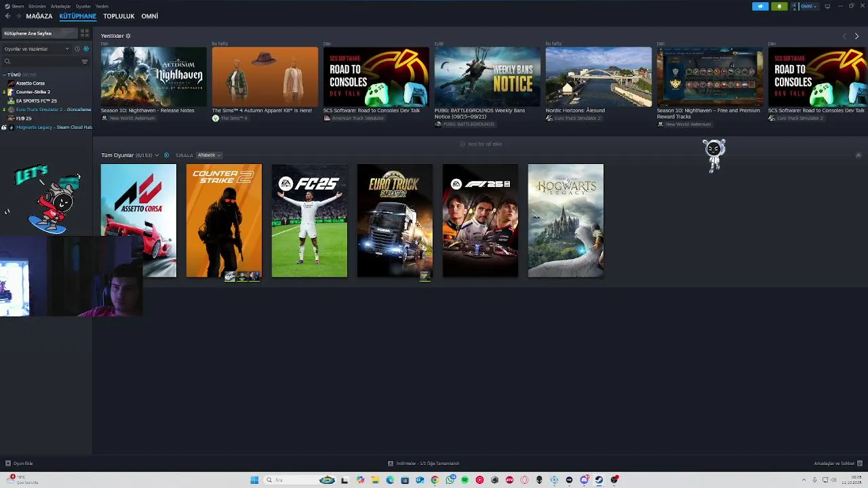
Task: Open the F1 25 game cover
Action: click(480, 220)
